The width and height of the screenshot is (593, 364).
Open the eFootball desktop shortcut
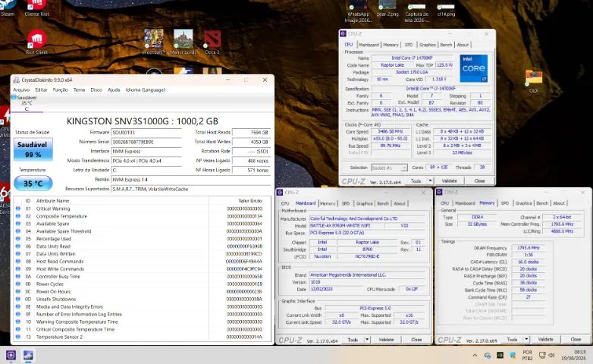coord(153,42)
